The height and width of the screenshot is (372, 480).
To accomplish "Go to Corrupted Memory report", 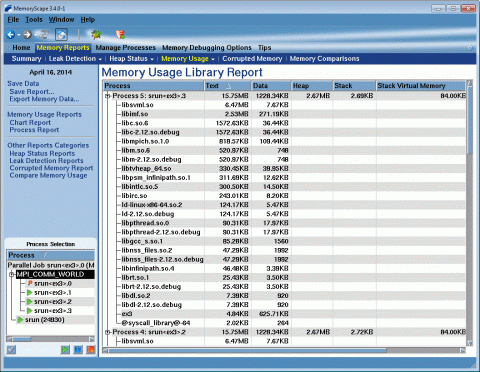I will (252, 59).
